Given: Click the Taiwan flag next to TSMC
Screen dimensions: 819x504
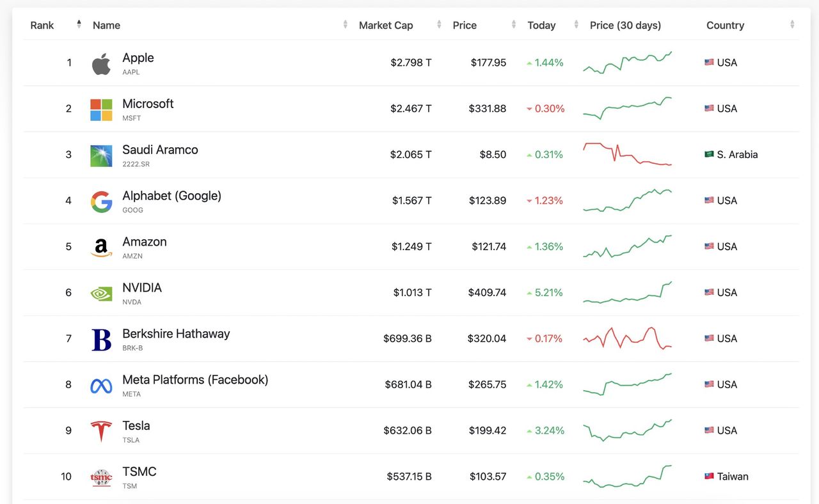Looking at the screenshot, I should (709, 476).
